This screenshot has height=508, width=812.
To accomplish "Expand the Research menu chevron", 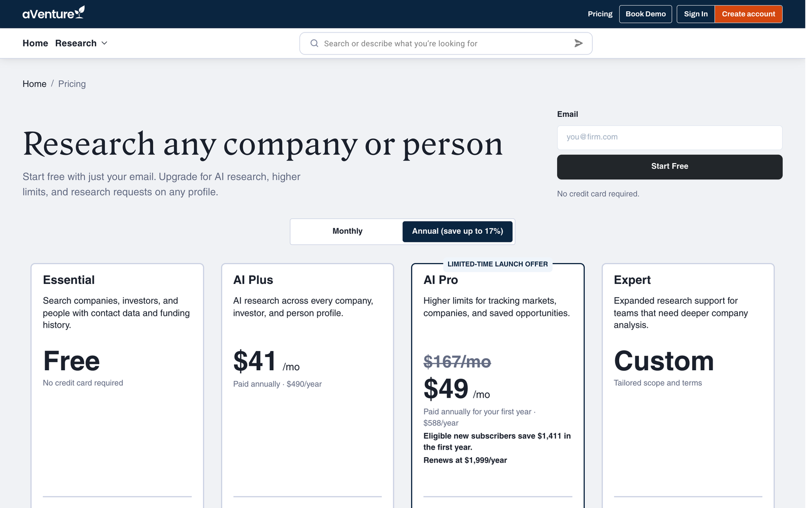I will (105, 43).
